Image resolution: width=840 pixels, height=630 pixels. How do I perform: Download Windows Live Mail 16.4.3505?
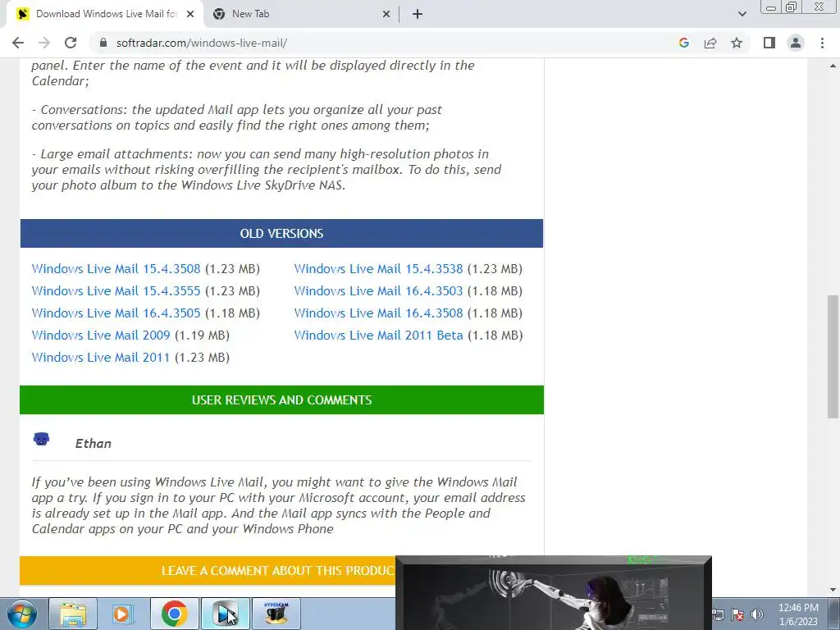[116, 313]
